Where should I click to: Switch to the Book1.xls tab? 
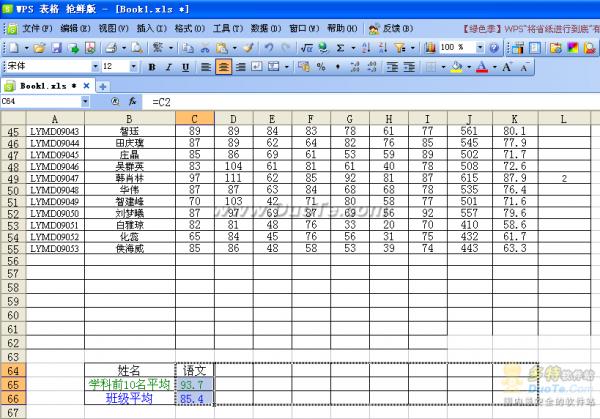click(x=45, y=87)
